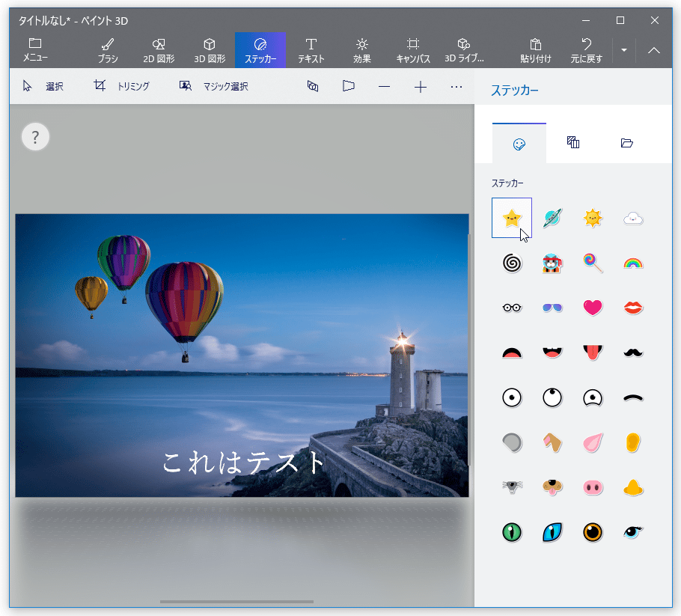The image size is (681, 616).
Task: Expand the dropdown arrow next to undo
Action: 623,50
